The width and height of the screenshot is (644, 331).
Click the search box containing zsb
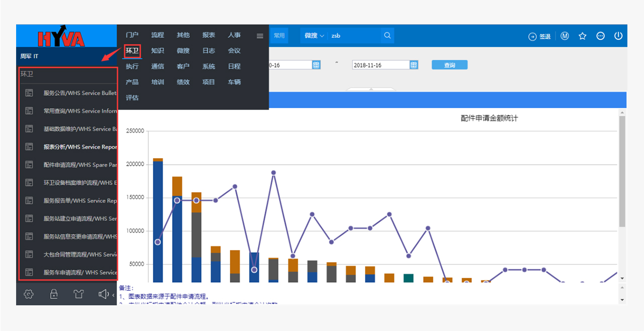point(355,36)
